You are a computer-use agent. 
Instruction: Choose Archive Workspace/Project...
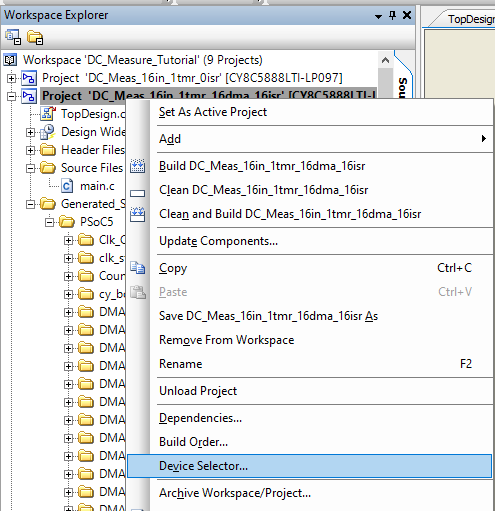(310, 493)
